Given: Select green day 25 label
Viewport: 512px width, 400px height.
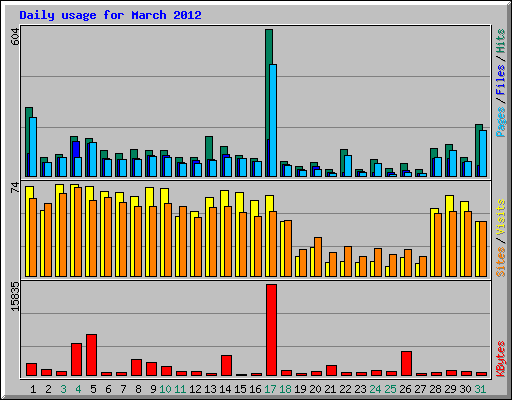Looking at the screenshot, I should [390, 389].
